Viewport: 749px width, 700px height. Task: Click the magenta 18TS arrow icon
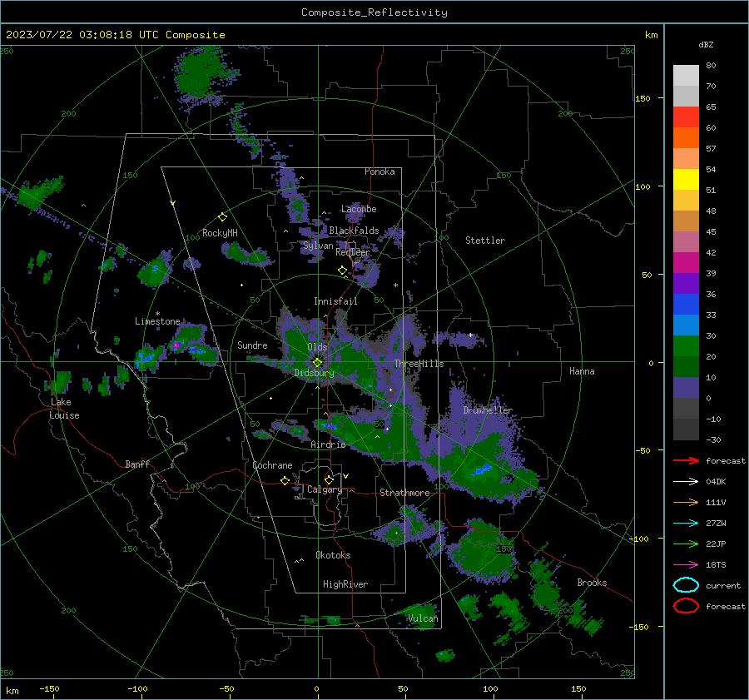point(686,565)
